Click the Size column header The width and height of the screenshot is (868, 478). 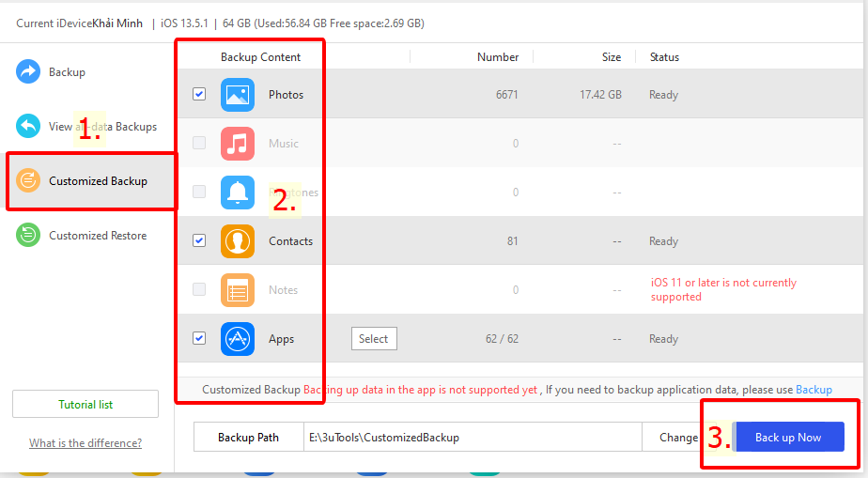pyautogui.click(x=612, y=57)
